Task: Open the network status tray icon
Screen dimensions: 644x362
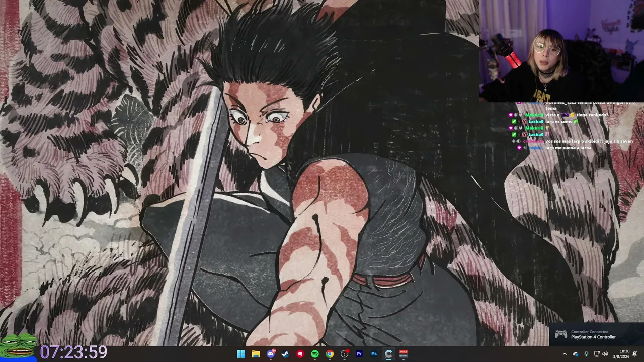Action: pos(596,354)
